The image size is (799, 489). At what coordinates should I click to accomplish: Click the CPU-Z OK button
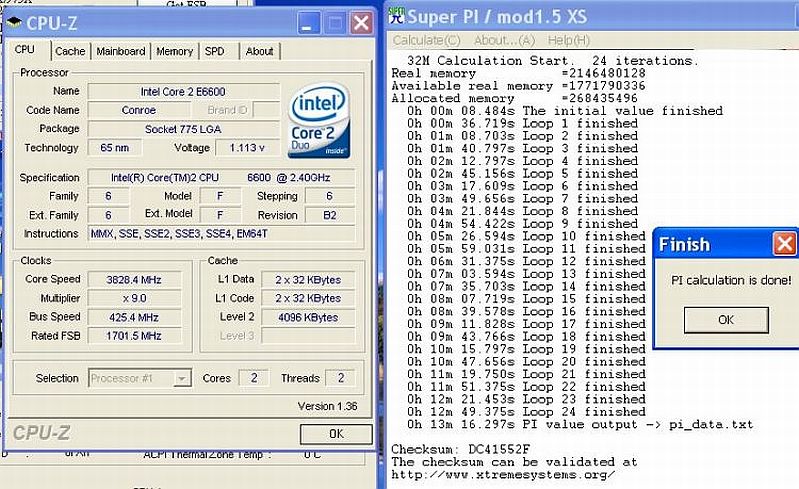[x=336, y=434]
